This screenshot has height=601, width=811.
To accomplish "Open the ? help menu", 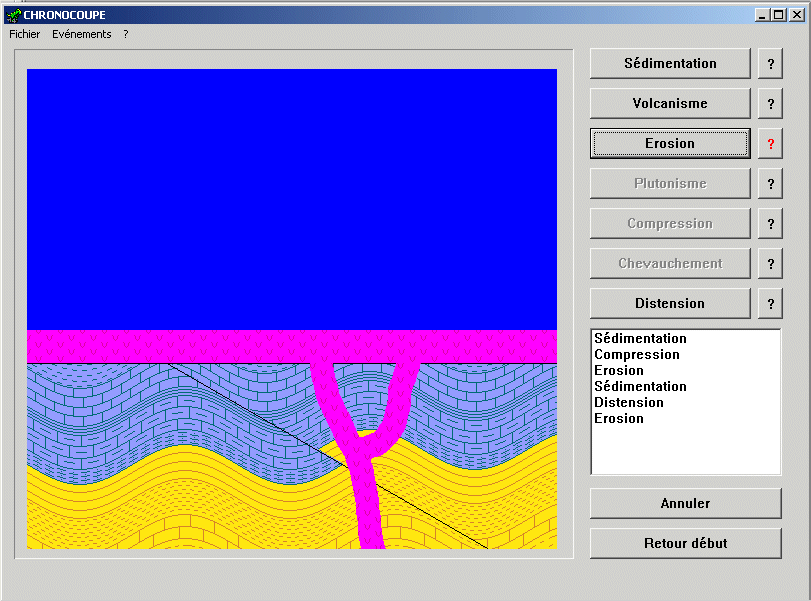I will (126, 34).
